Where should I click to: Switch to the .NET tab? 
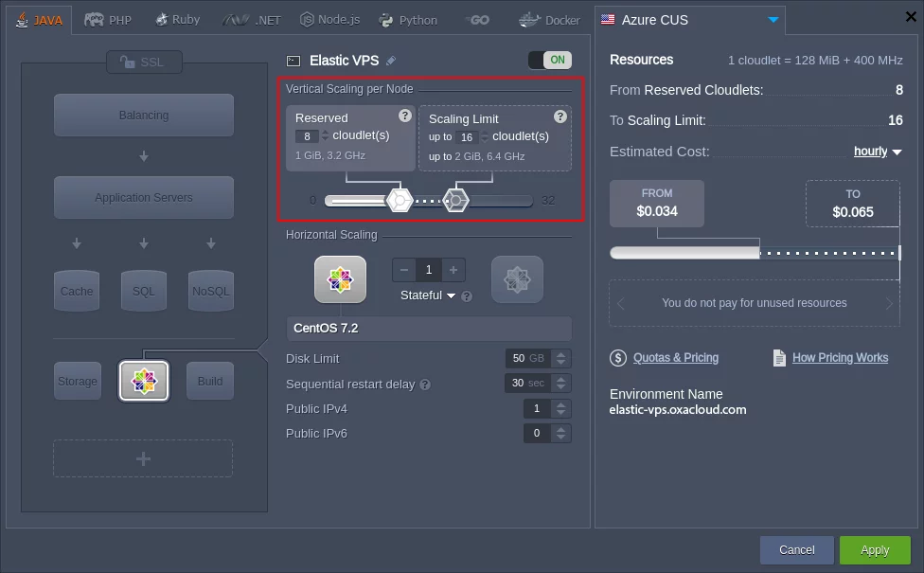coord(252,20)
